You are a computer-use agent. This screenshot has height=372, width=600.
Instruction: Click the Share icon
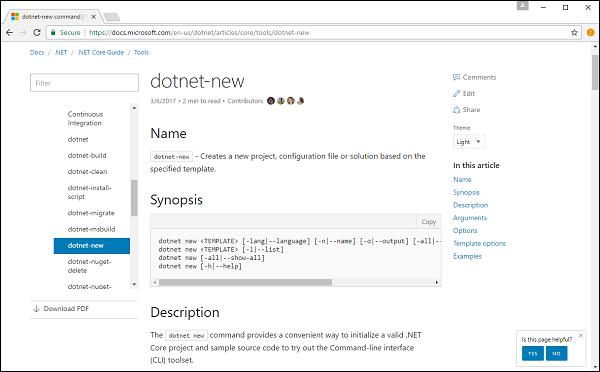click(457, 110)
